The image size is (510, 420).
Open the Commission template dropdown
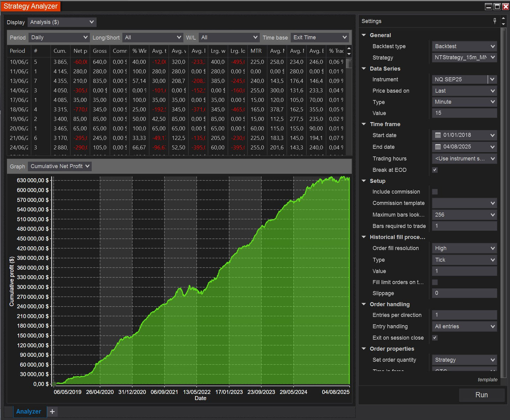[x=464, y=203]
